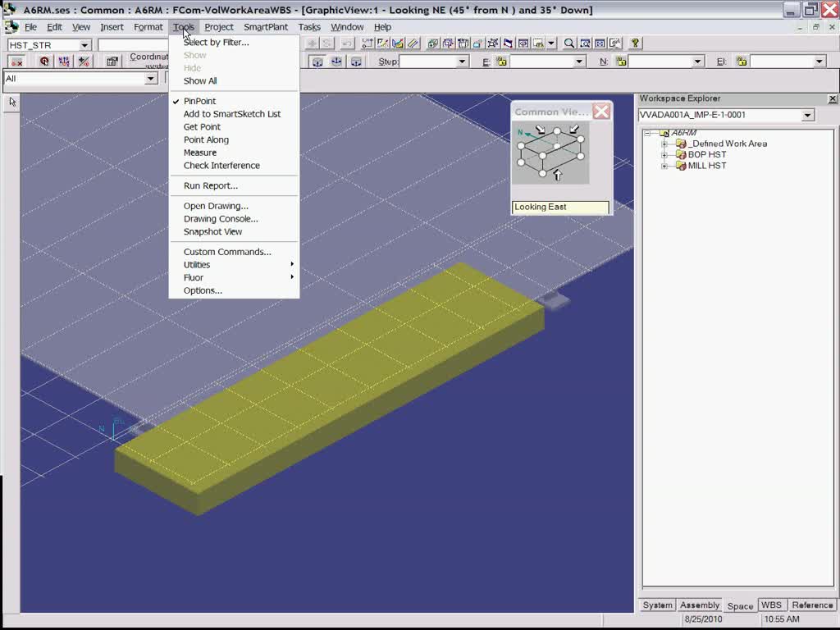Expand the MILL HST tree node

(664, 166)
